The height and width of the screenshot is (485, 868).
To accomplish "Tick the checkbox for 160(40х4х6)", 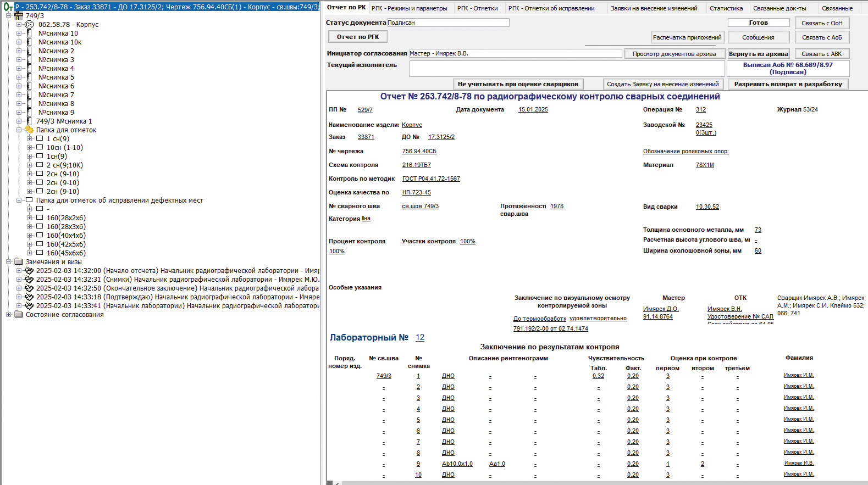I will click(40, 236).
